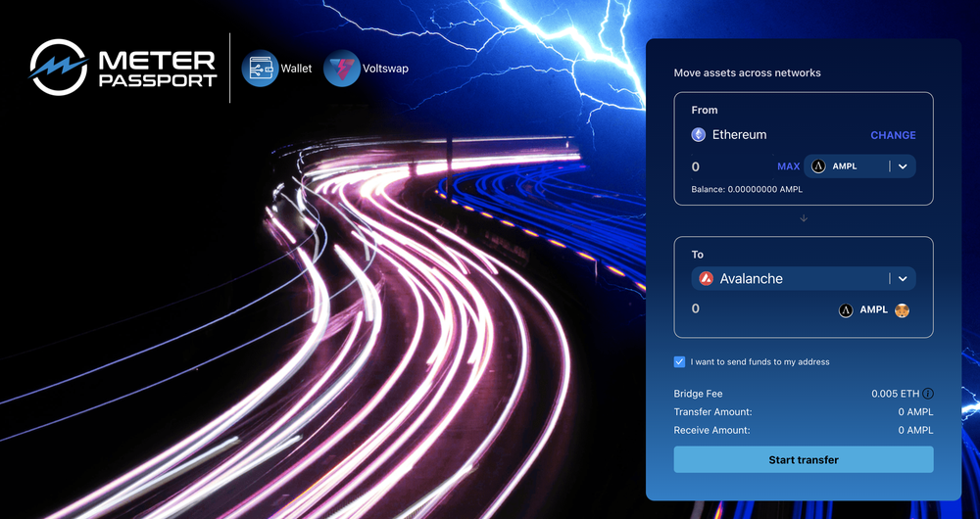Add AMPL to MetaMask via fox icon
Viewport: 980px width, 519px height.
pyautogui.click(x=902, y=310)
